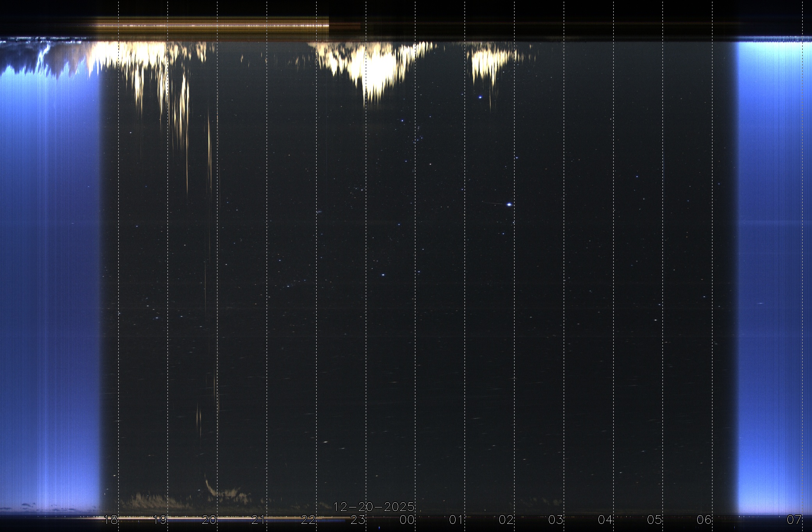
Task: Click the small streak in right blue twilight
Action: click(760, 303)
